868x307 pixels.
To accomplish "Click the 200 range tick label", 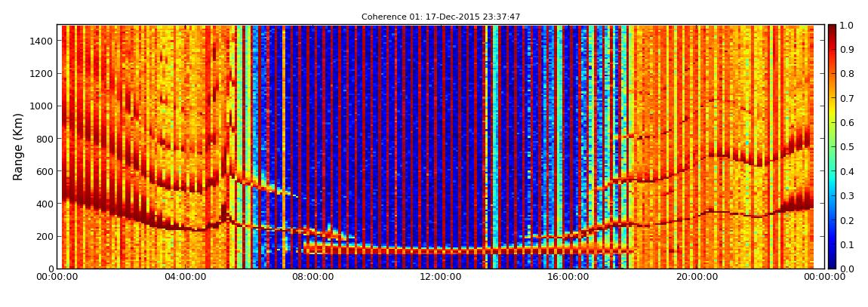I will pos(45,237).
